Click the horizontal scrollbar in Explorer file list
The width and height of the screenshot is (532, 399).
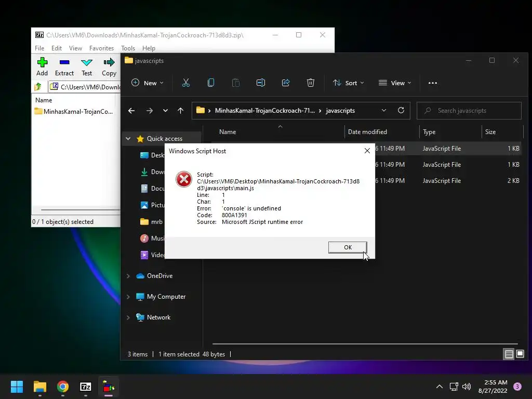(365, 344)
